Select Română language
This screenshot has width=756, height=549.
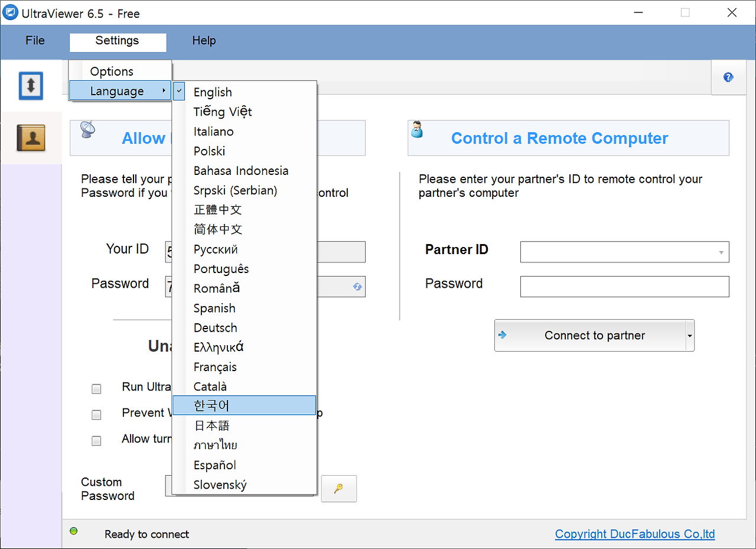[245, 288]
